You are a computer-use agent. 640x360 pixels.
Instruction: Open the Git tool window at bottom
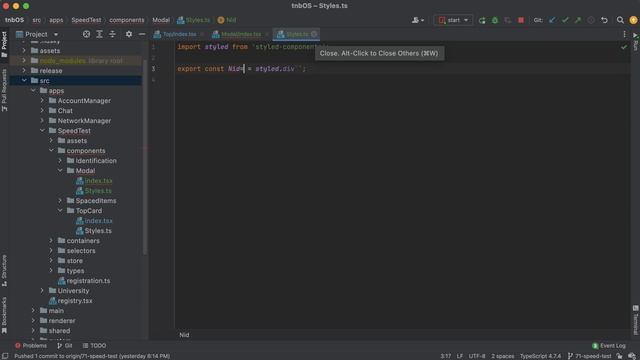pos(65,346)
